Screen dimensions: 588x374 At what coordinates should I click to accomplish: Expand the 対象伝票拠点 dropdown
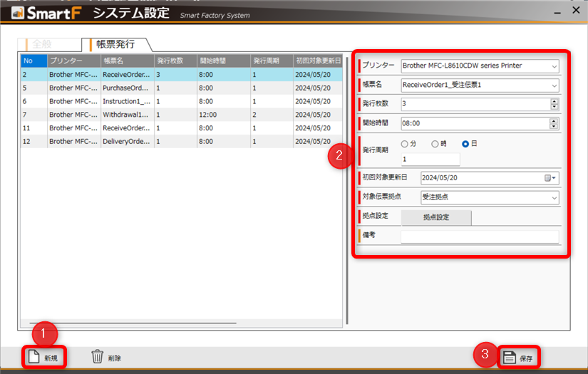[x=554, y=197]
